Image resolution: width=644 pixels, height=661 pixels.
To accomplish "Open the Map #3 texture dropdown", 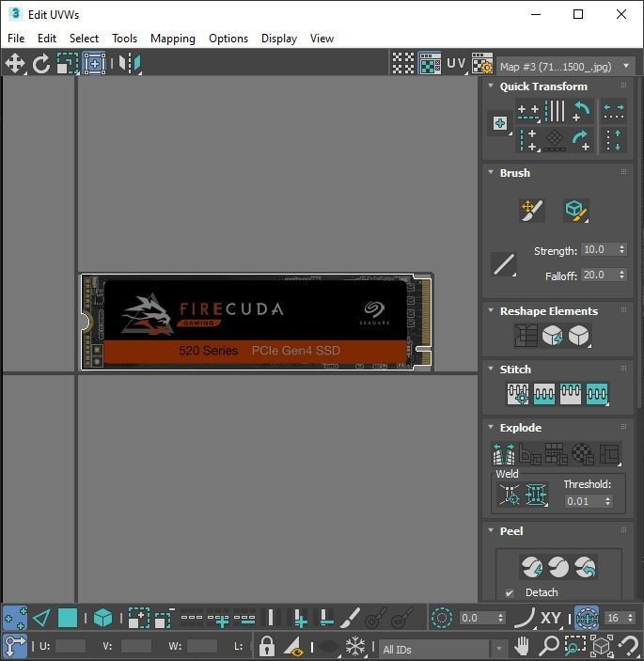I will [x=565, y=67].
